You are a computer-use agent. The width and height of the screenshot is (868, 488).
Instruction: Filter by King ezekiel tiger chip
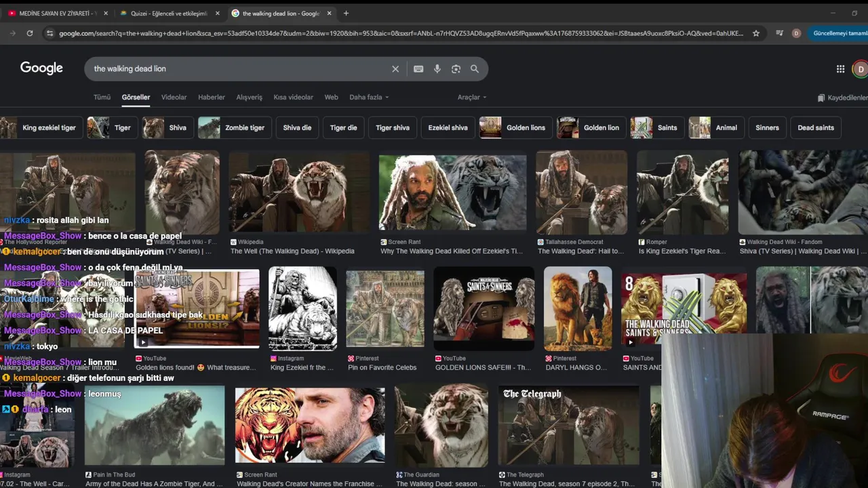pyautogui.click(x=41, y=127)
